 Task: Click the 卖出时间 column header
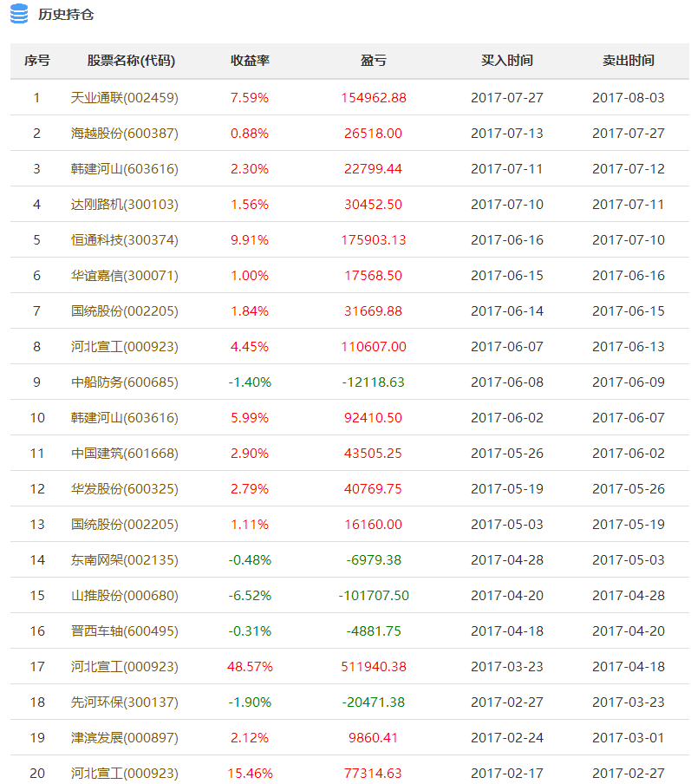pos(628,61)
